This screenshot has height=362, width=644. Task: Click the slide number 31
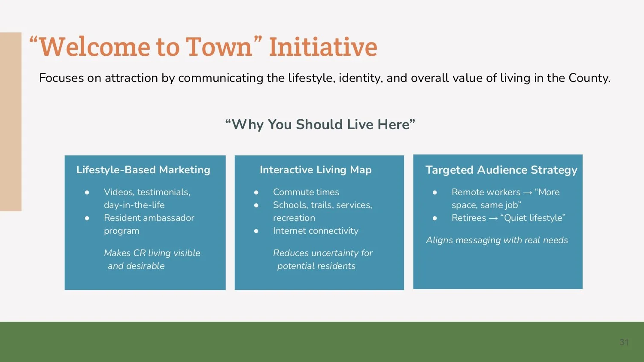click(625, 342)
